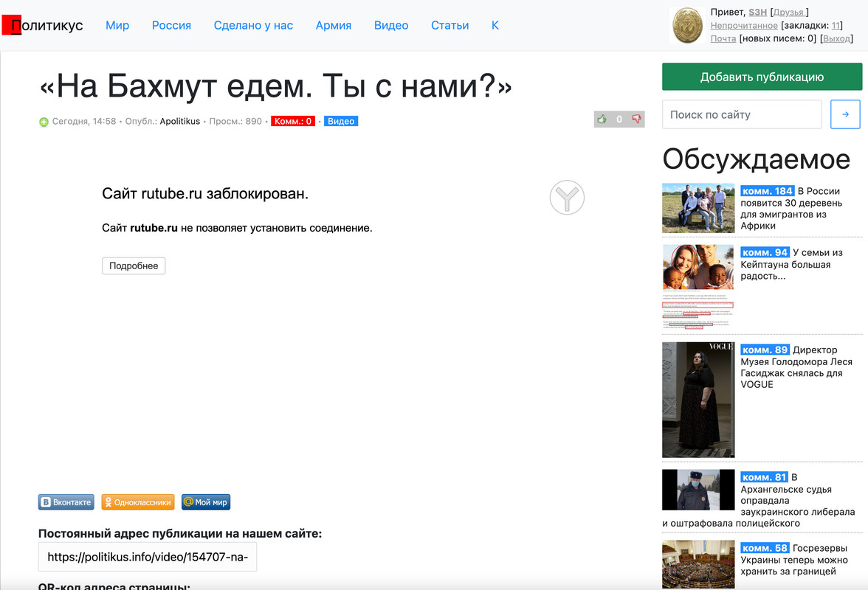Share via the Вконтакте button

[x=66, y=502]
